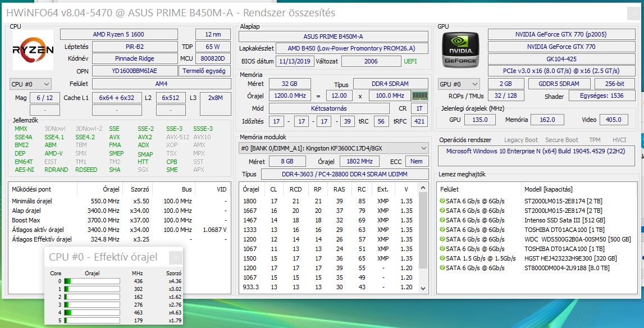
Task: Open the GPU #0 selector dropdown
Action: coord(459,84)
